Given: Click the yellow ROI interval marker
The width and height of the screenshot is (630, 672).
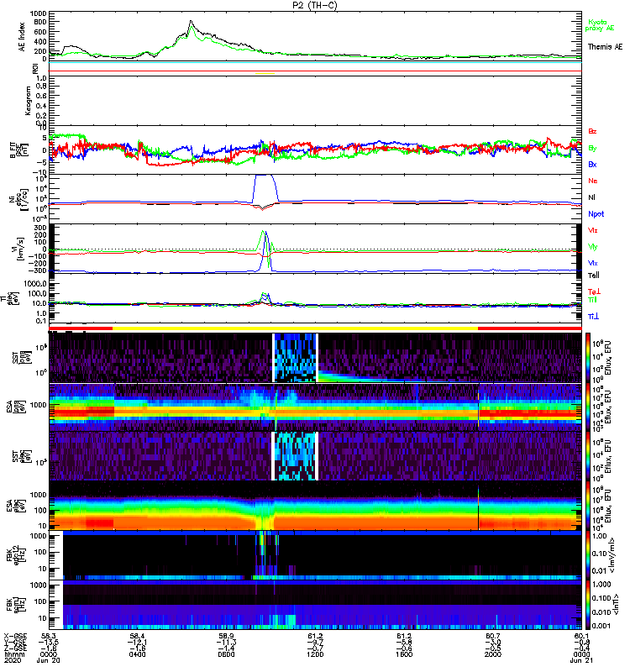Looking at the screenshot, I should [265, 73].
